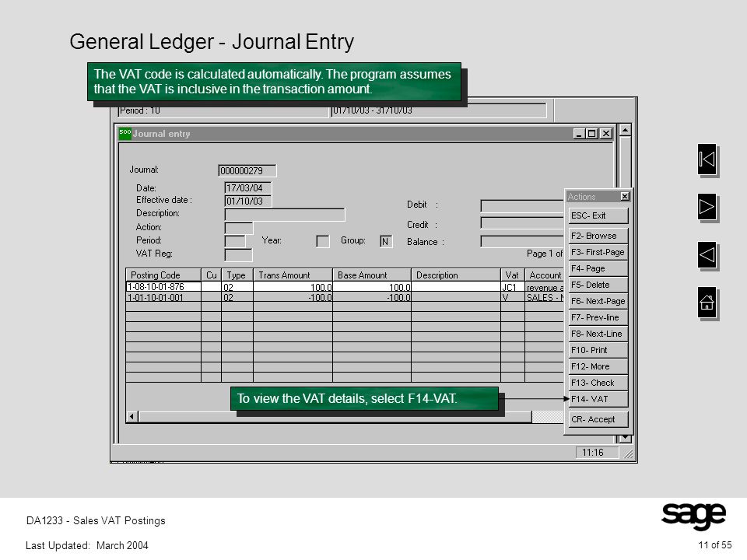Screen dimensions: 747x560
Task: Click the green Journal entry window icon
Action: 124,133
